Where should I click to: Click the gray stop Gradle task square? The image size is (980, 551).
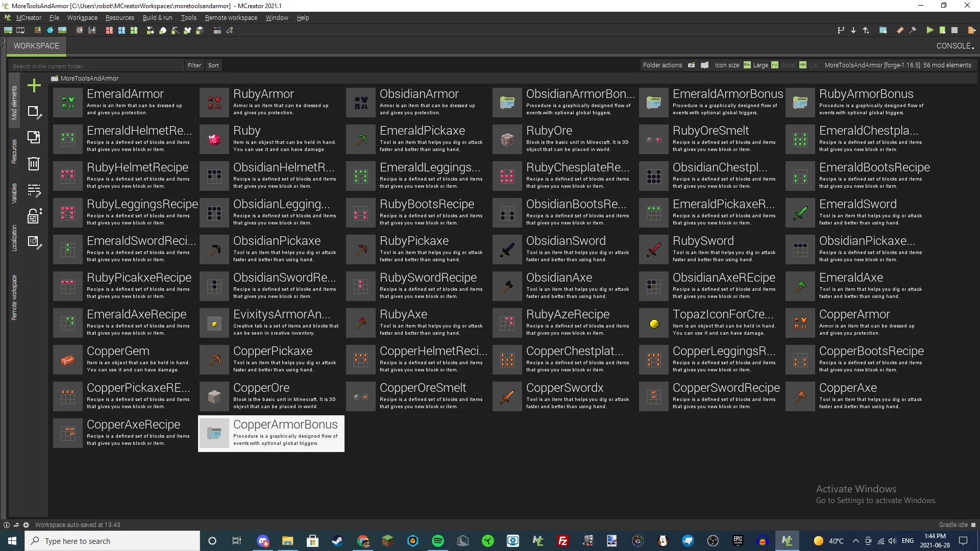pos(954,31)
